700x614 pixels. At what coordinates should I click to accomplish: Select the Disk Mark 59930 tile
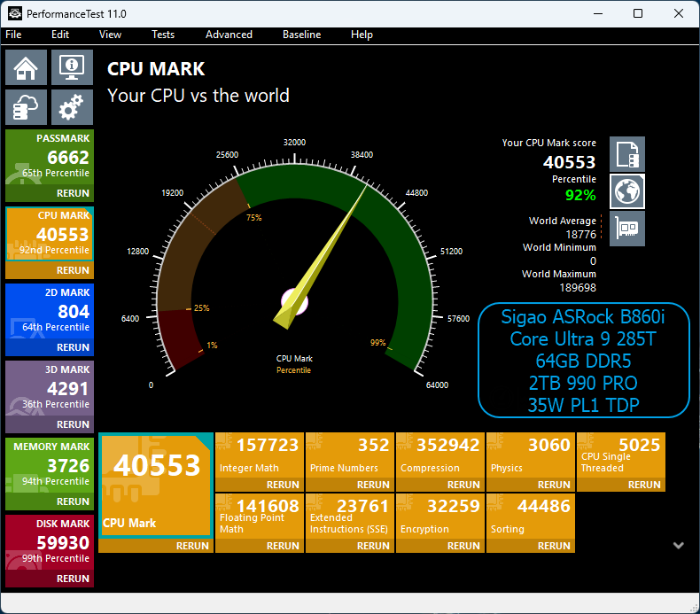[x=50, y=541]
